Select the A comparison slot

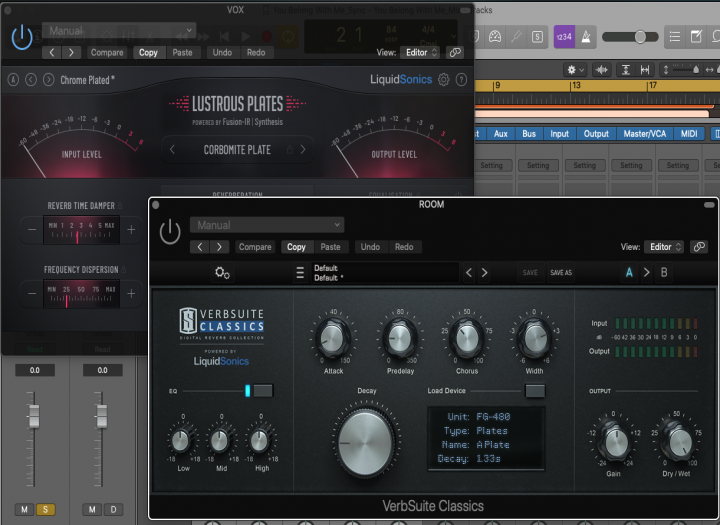pyautogui.click(x=629, y=272)
